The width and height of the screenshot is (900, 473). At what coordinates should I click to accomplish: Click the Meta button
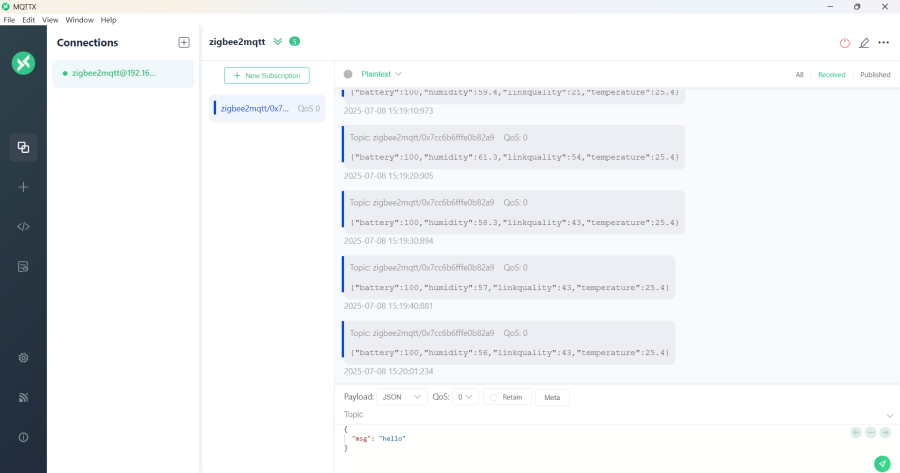pyautogui.click(x=552, y=397)
